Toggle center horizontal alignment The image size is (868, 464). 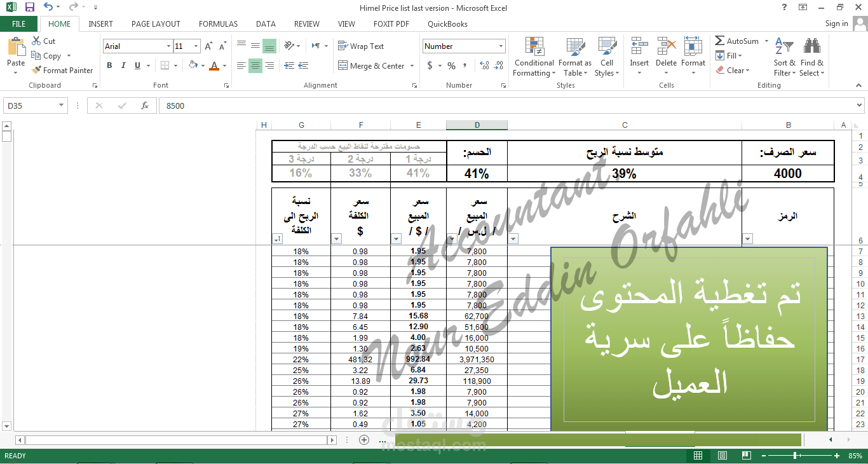pos(255,65)
